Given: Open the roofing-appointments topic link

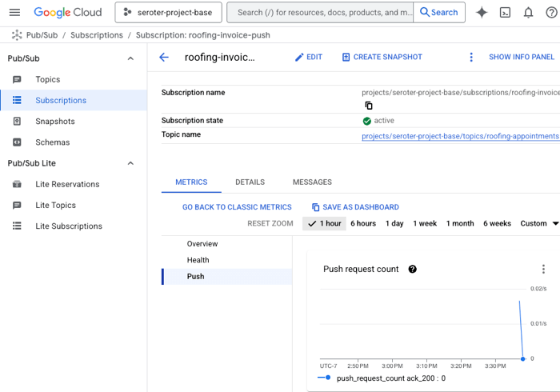Looking at the screenshot, I should pyautogui.click(x=460, y=135).
